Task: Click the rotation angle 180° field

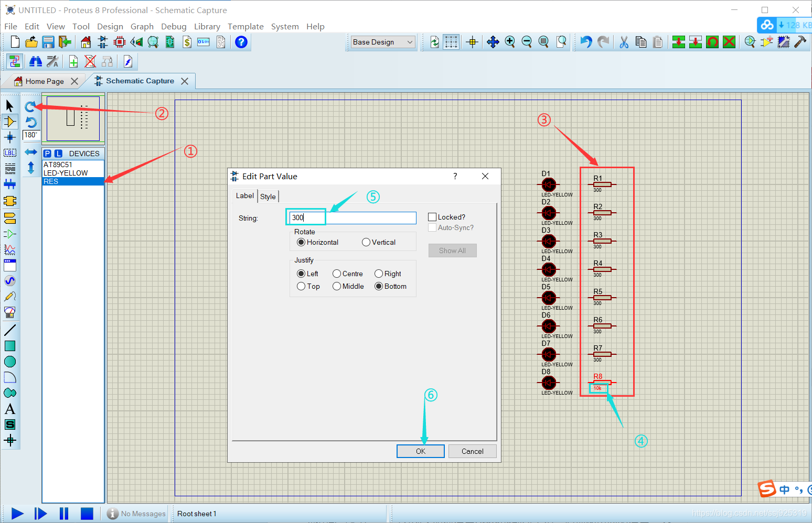Action: point(31,135)
